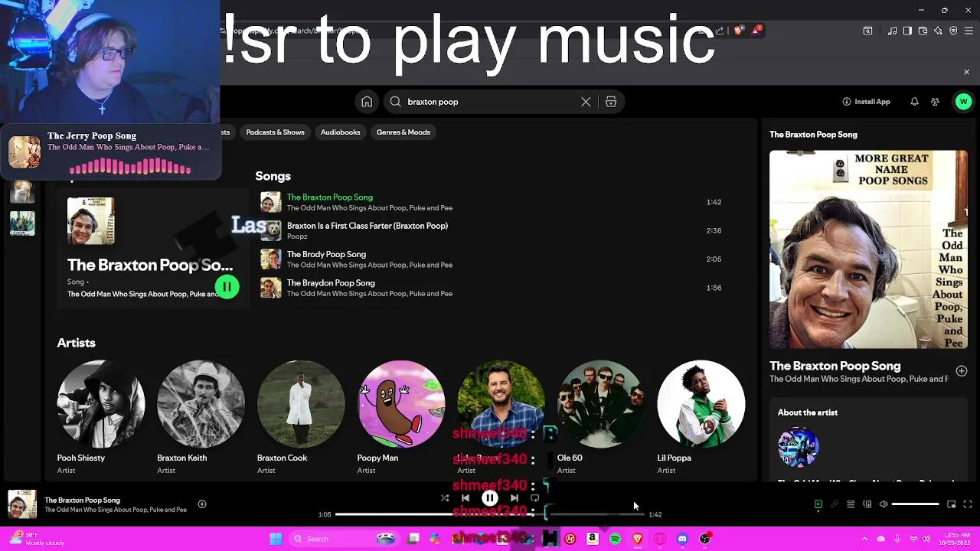Open Brave hamburger main menu

tap(969, 31)
